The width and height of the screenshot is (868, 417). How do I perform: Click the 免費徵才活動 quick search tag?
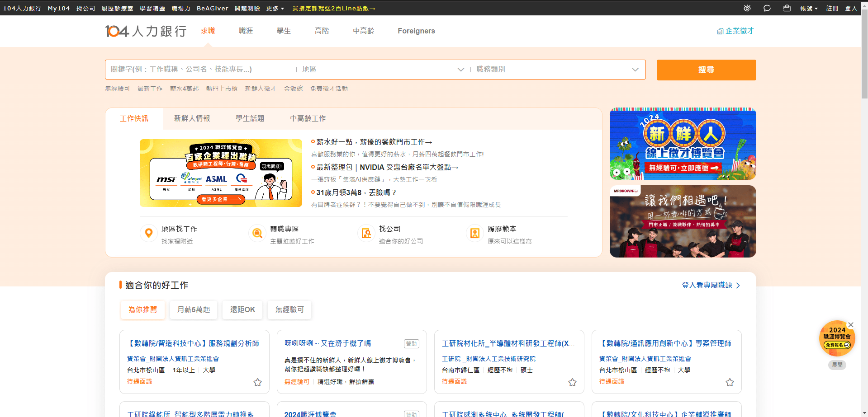click(329, 89)
